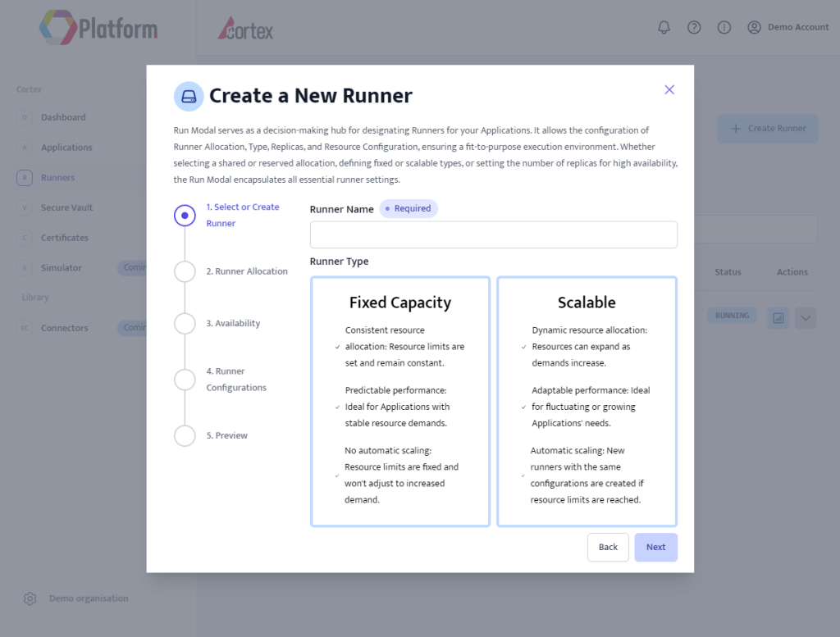Viewport: 840px width, 637px height.
Task: Click the Demo organisation settings gear
Action: point(30,598)
